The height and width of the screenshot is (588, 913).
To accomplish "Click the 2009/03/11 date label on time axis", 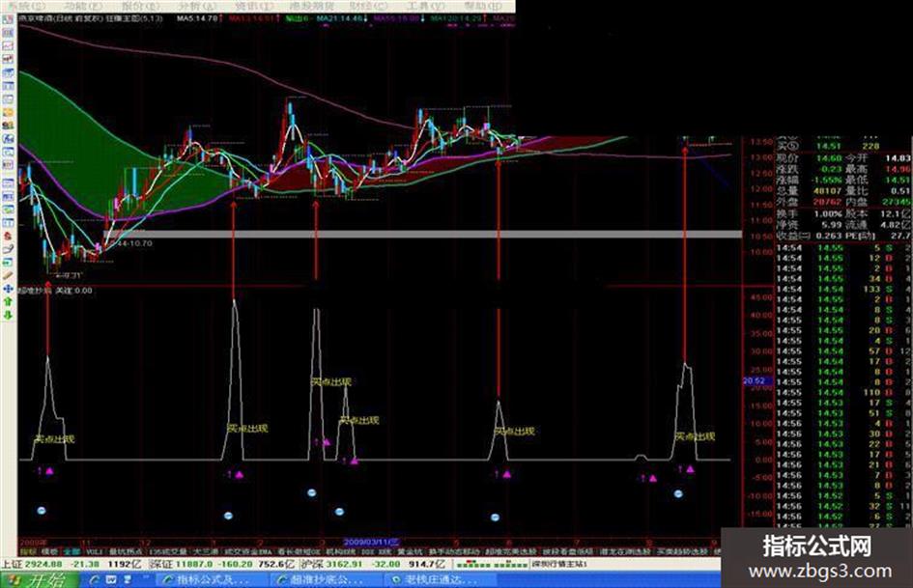I will [x=372, y=542].
